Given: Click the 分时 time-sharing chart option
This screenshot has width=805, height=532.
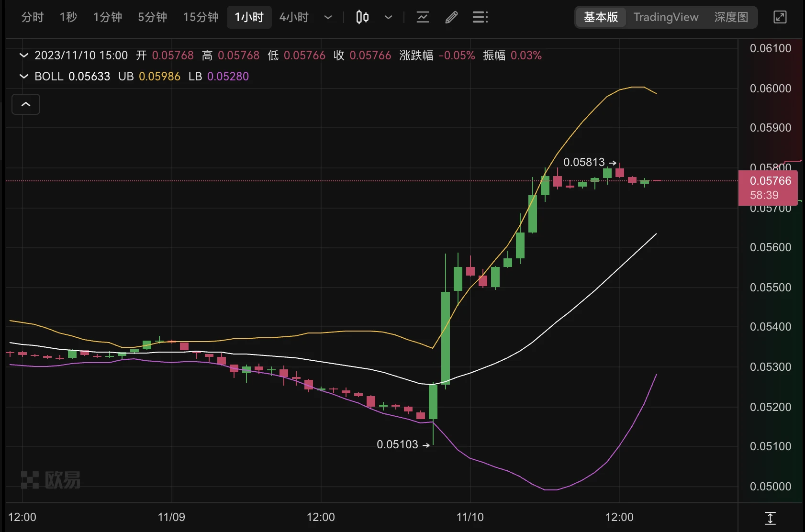Looking at the screenshot, I should (x=32, y=17).
